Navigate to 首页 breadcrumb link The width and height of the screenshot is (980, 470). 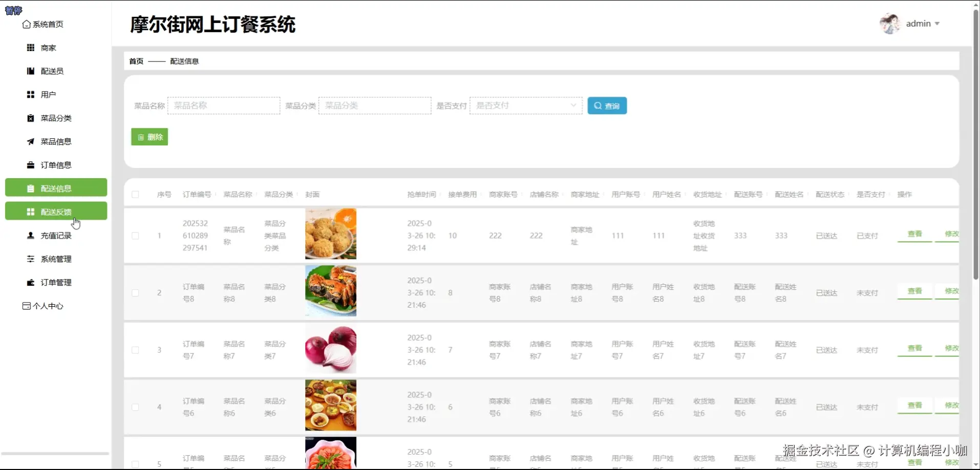coord(136,61)
